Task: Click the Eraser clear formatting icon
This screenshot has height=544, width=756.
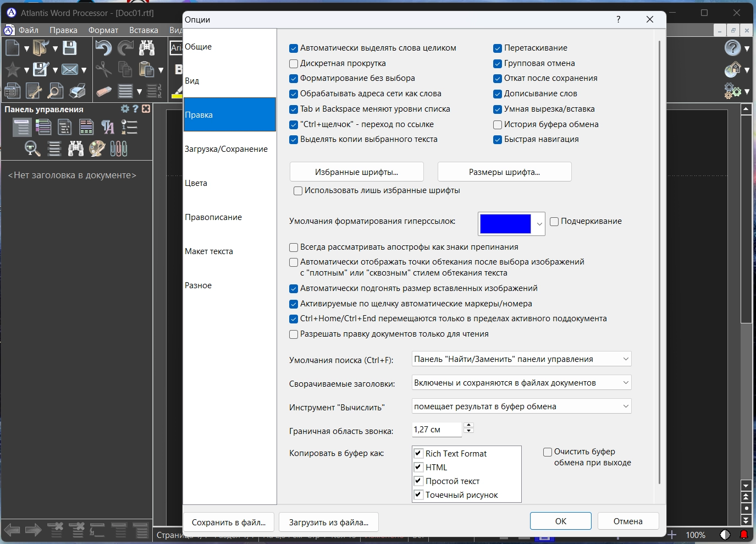Action: pos(103,91)
